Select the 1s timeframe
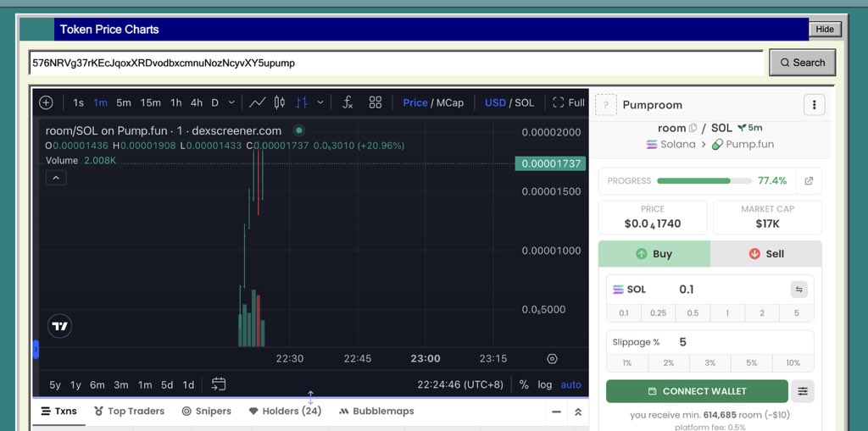 79,102
